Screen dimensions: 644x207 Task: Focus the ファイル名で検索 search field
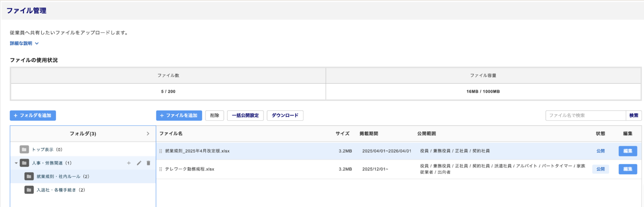(585, 115)
